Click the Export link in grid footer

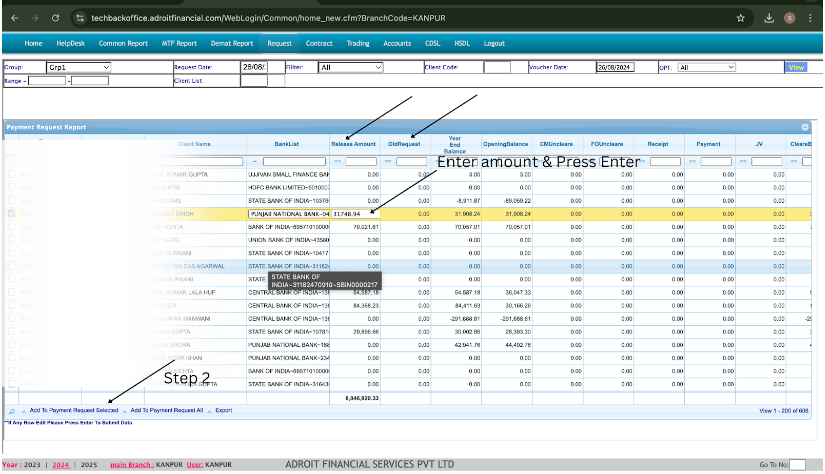pyautogui.click(x=223, y=411)
